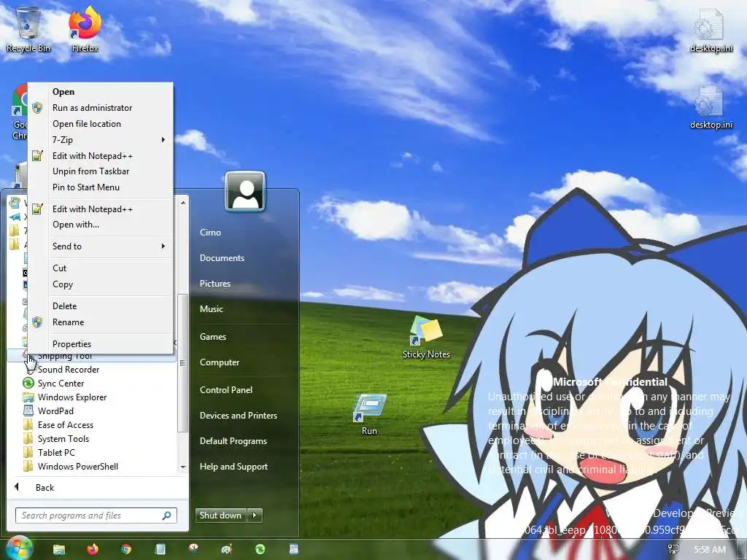The width and height of the screenshot is (747, 560).
Task: Open Notepad from the taskbar
Action: click(x=160, y=549)
